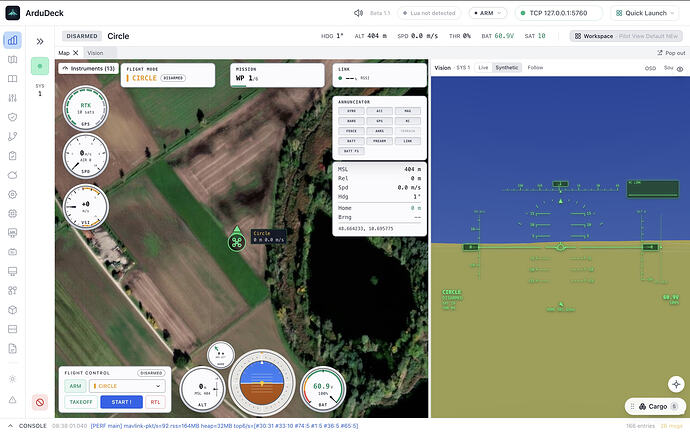Image resolution: width=690 pixels, height=433 pixels.
Task: Toggle FENCE annunciator indicator
Action: tap(351, 131)
